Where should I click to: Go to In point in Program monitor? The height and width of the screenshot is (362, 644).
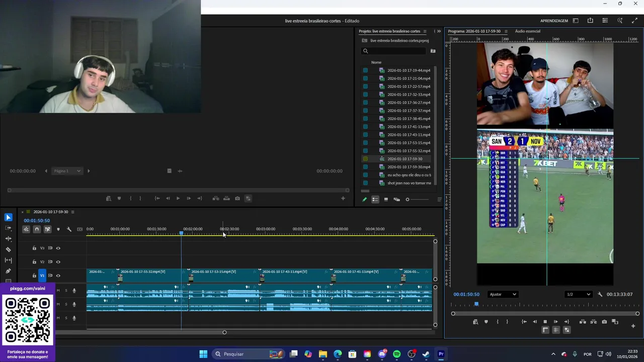tap(524, 322)
